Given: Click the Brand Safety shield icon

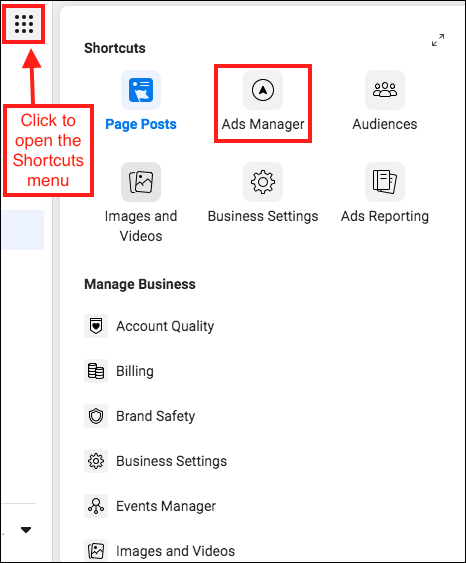Looking at the screenshot, I should pos(96,416).
